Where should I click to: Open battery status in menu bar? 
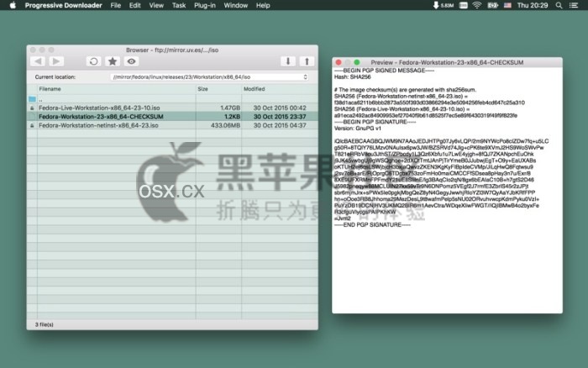[492, 5]
